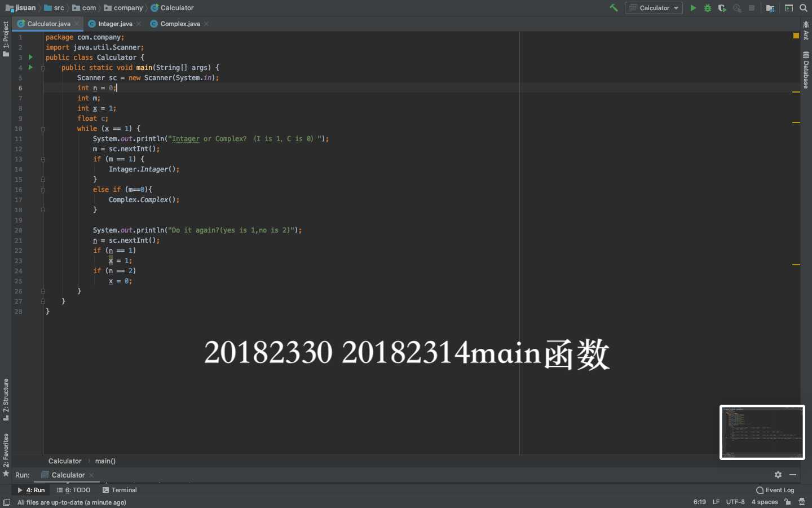Collapse the while loop fold marker
Image resolution: width=812 pixels, height=508 pixels.
click(43, 129)
